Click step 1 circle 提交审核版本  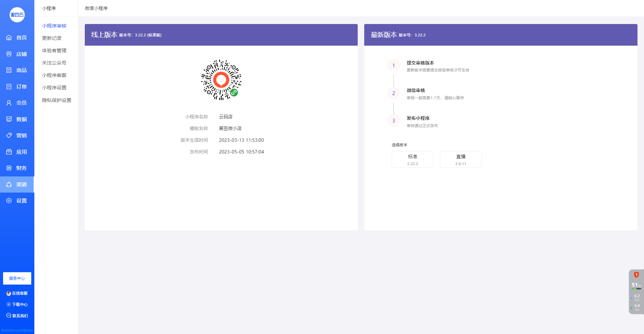(394, 66)
